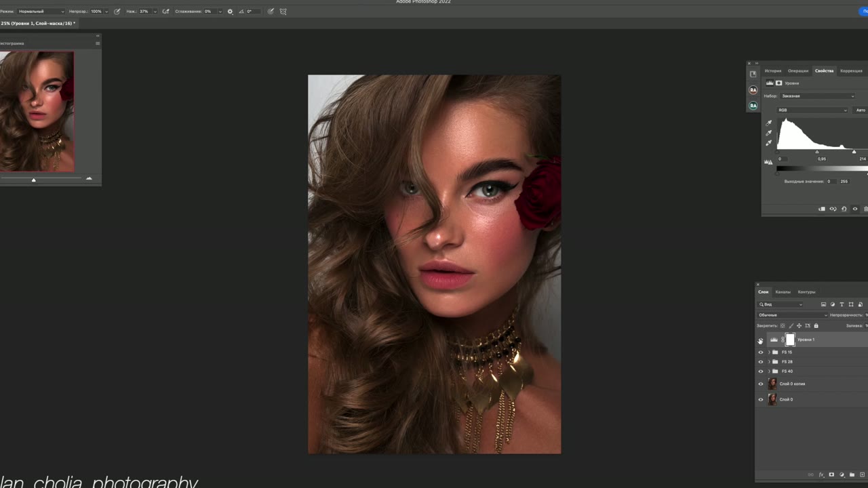Reset Levels adjustment to defaults

(x=844, y=209)
